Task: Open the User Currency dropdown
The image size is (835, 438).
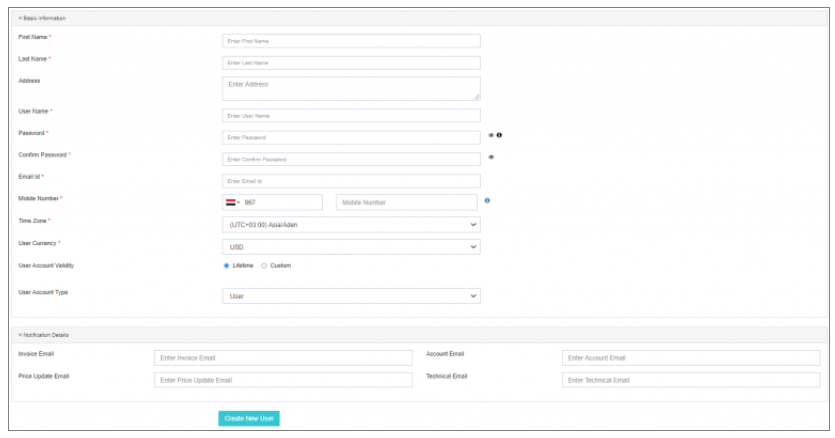Action: tap(351, 247)
